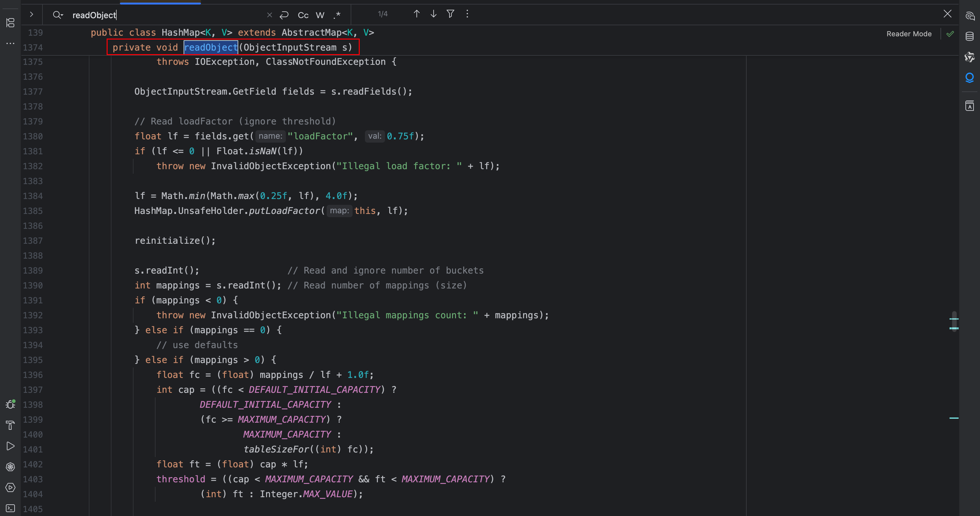The width and height of the screenshot is (980, 516).
Task: Clear the readObject search text
Action: (269, 15)
